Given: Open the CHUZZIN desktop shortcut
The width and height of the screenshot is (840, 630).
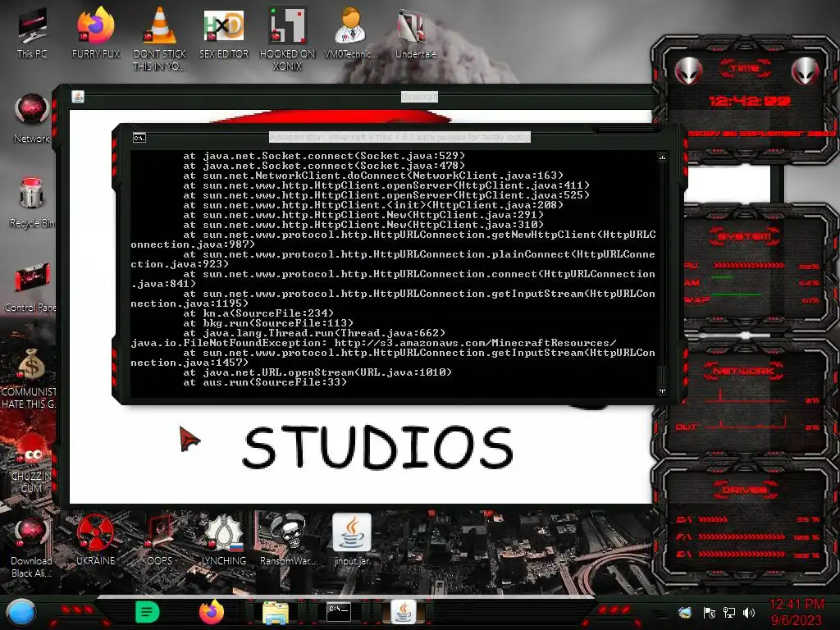Looking at the screenshot, I should pos(31,465).
